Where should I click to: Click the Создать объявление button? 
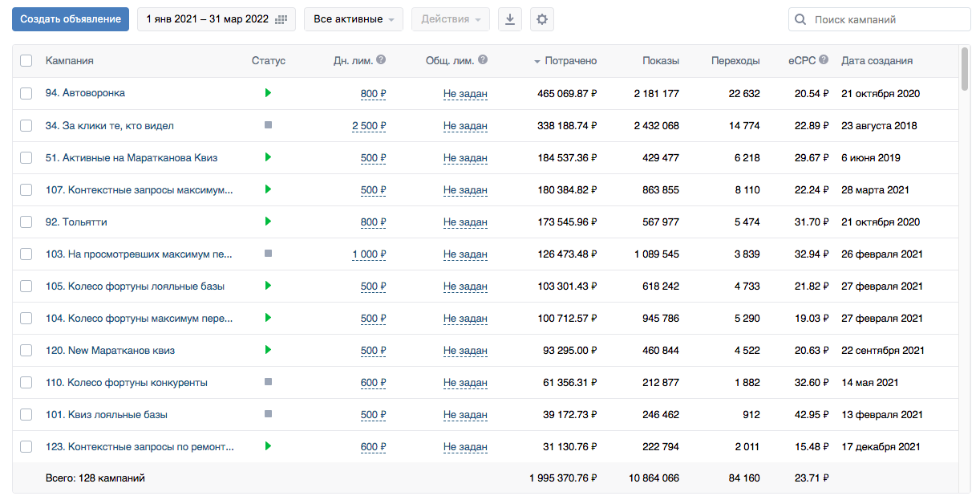click(x=71, y=19)
